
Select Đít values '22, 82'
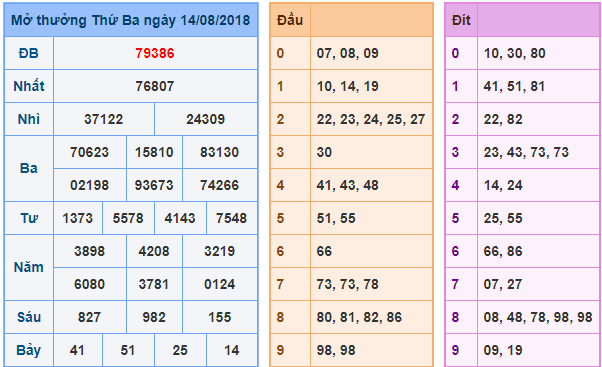pyautogui.click(x=503, y=119)
